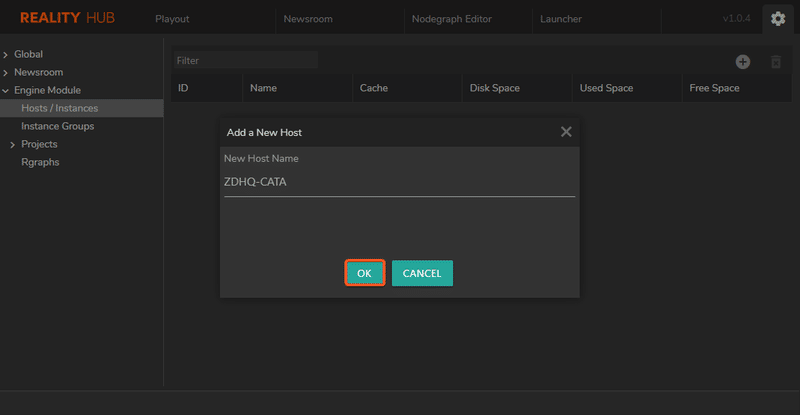Expand the Newsroom sidebar section
The width and height of the screenshot is (800, 415).
(6, 73)
